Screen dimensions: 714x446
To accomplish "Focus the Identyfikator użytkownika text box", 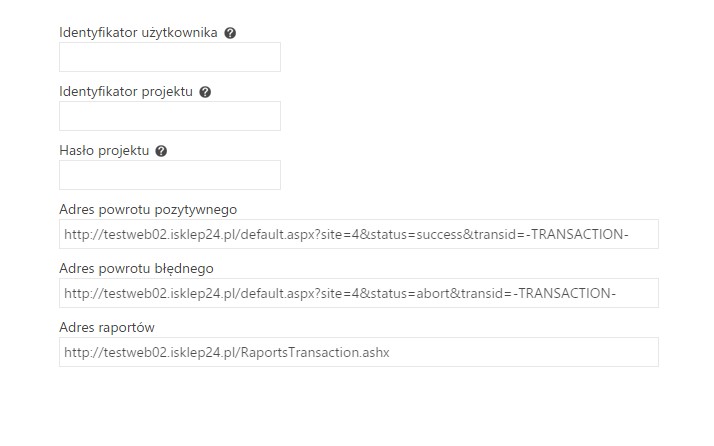I will point(170,57).
